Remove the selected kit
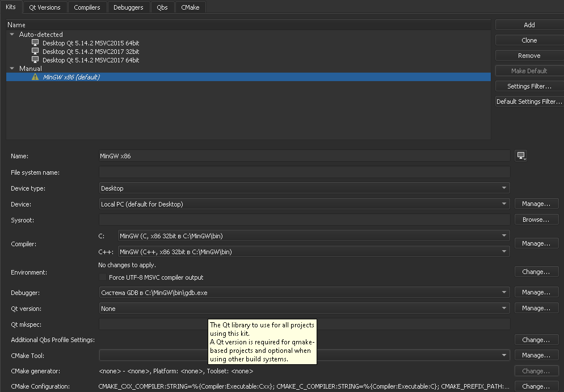This screenshot has width=564, height=392. (x=529, y=56)
